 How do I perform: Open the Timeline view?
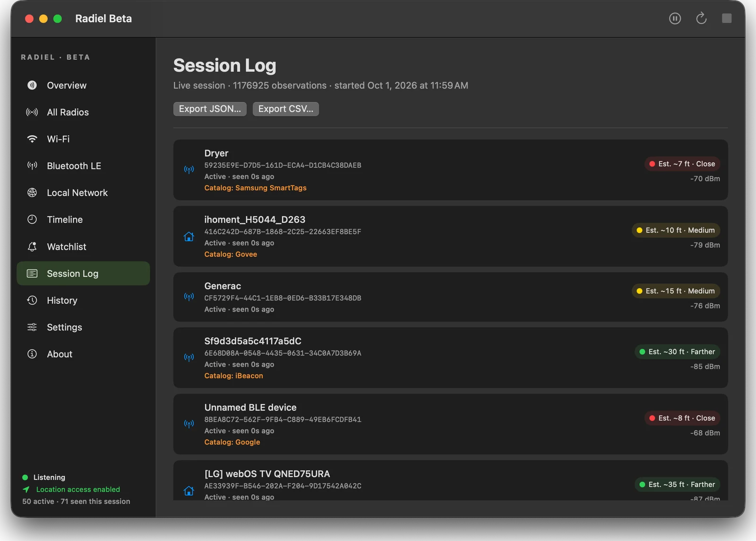click(x=83, y=219)
